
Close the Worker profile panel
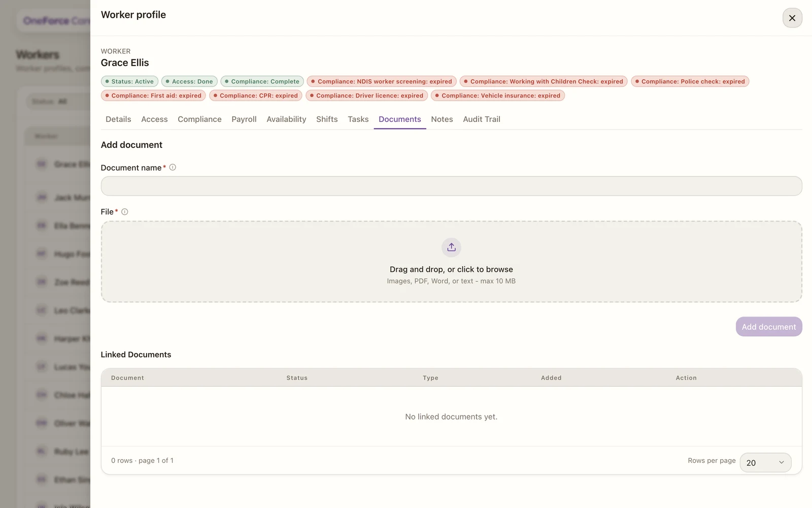[792, 18]
